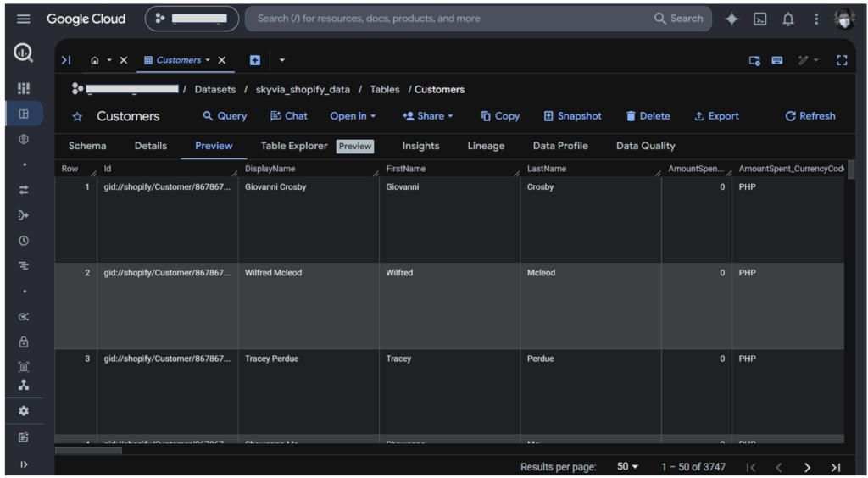This screenshot has width=868, height=478.
Task: Open the dashboard grid sidebar icon
Action: [x=23, y=88]
